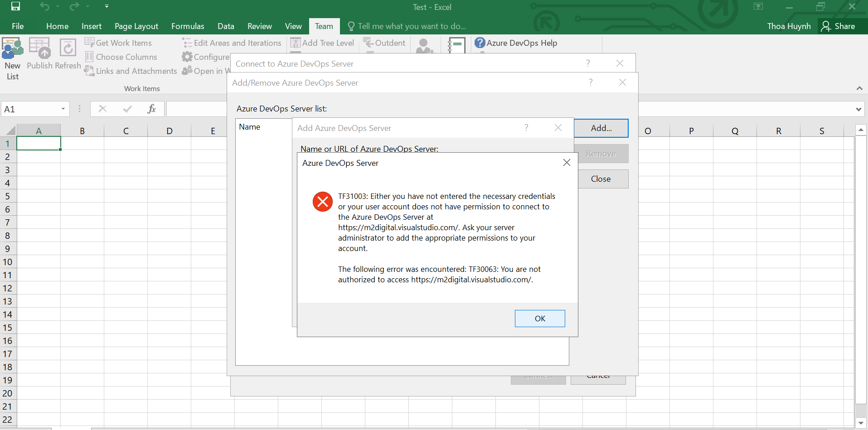Select column B header
This screenshot has height=430, width=868.
(82, 130)
